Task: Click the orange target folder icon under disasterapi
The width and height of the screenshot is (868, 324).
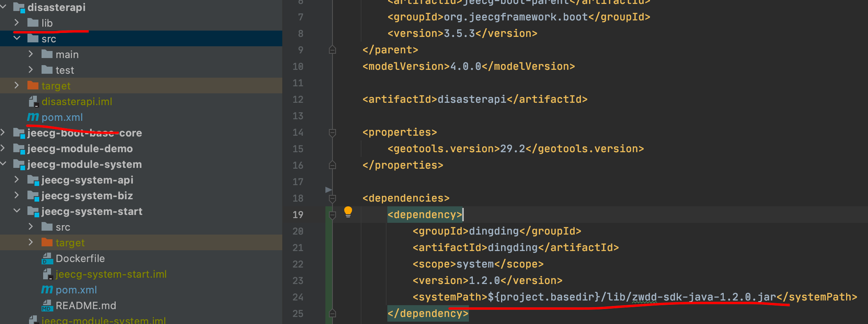Action: [33, 86]
